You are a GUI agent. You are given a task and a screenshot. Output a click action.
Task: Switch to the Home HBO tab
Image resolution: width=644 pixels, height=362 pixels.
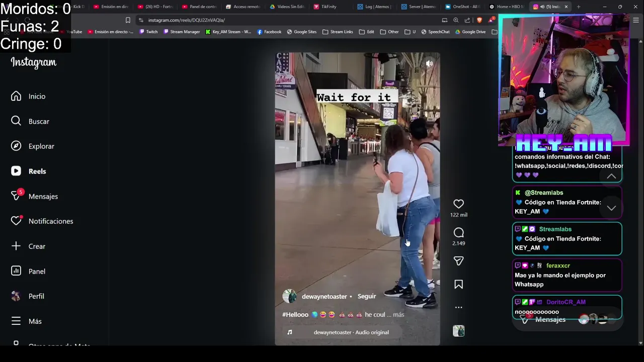[507, 7]
